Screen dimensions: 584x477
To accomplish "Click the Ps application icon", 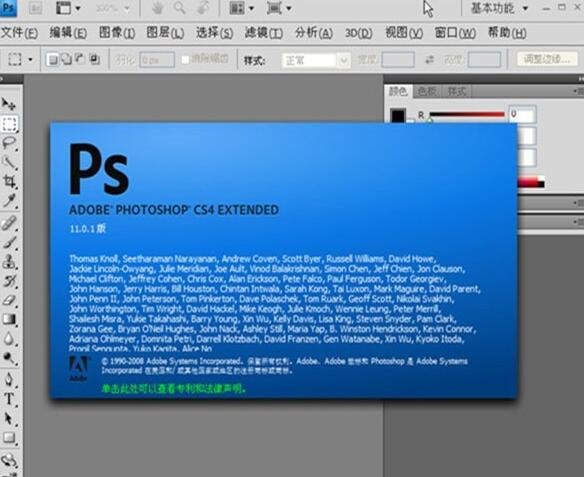I will pos(8,8).
